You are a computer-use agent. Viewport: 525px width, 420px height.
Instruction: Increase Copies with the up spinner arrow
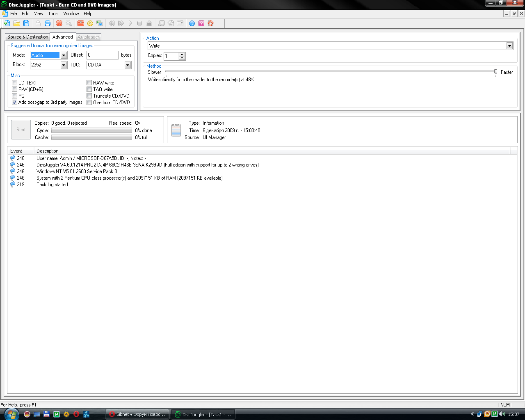coord(182,54)
